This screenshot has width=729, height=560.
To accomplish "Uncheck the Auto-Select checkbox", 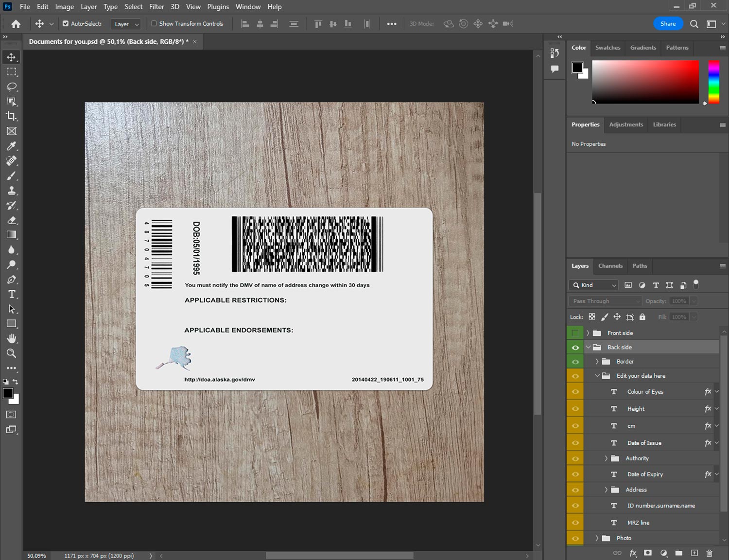I will 66,23.
